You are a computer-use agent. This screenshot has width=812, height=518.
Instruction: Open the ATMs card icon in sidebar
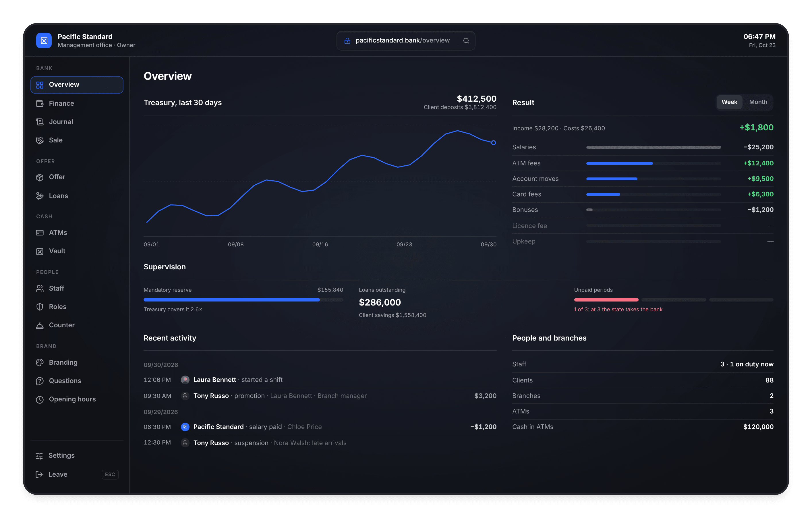click(40, 233)
